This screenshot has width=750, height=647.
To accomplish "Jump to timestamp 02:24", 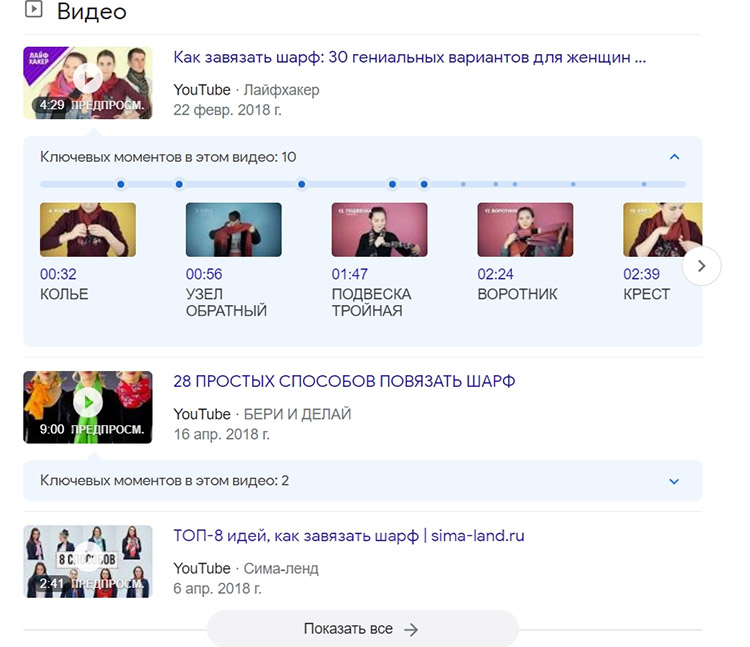I will point(496,274).
